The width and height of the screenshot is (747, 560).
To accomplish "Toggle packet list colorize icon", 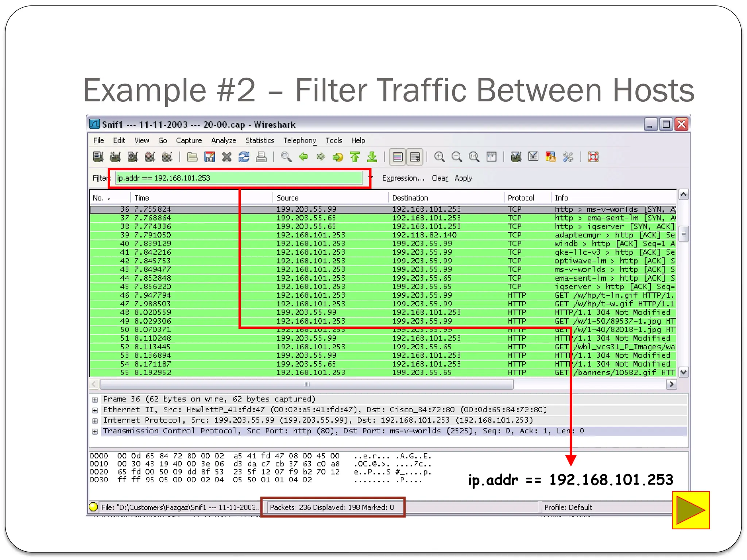I will [398, 157].
